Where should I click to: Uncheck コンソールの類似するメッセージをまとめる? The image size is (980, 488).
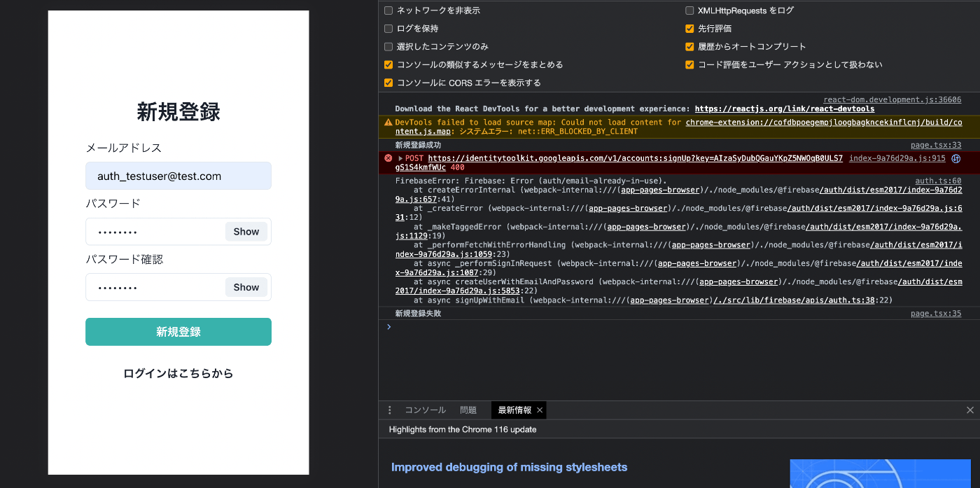point(388,65)
